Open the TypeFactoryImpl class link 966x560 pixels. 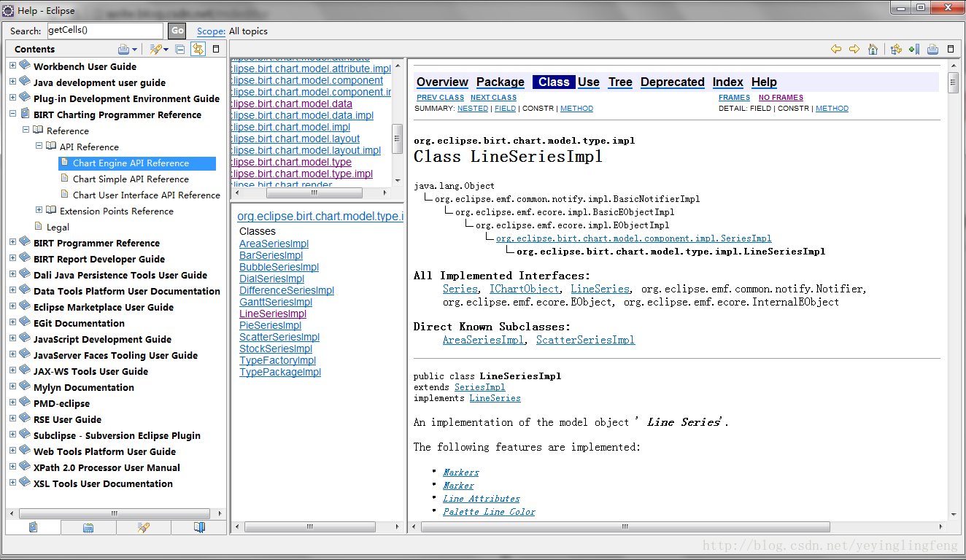(277, 360)
